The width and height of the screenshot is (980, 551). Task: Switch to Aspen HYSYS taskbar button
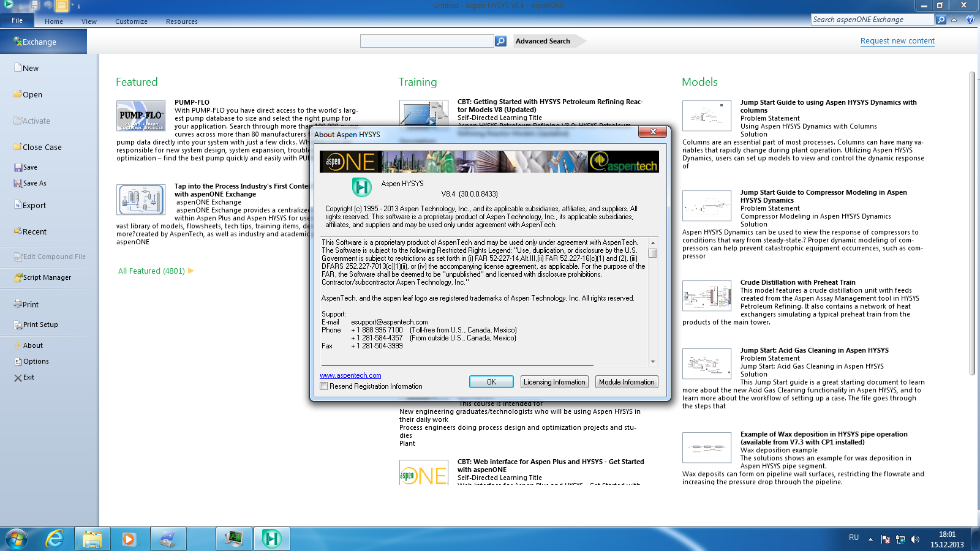[271, 539]
